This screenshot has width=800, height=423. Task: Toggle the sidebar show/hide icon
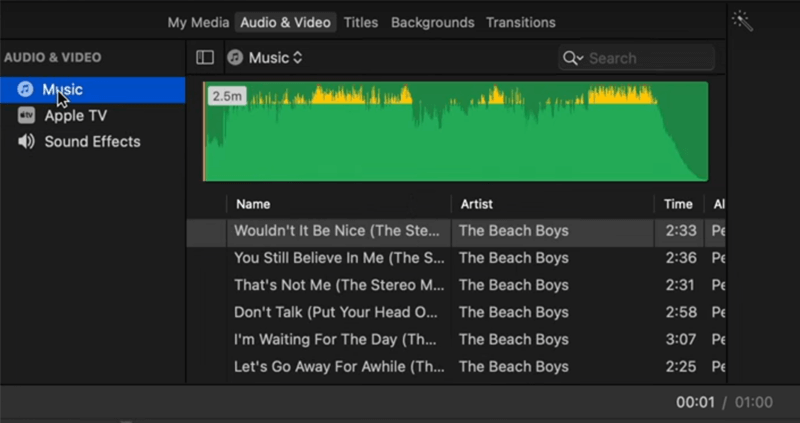(x=205, y=57)
